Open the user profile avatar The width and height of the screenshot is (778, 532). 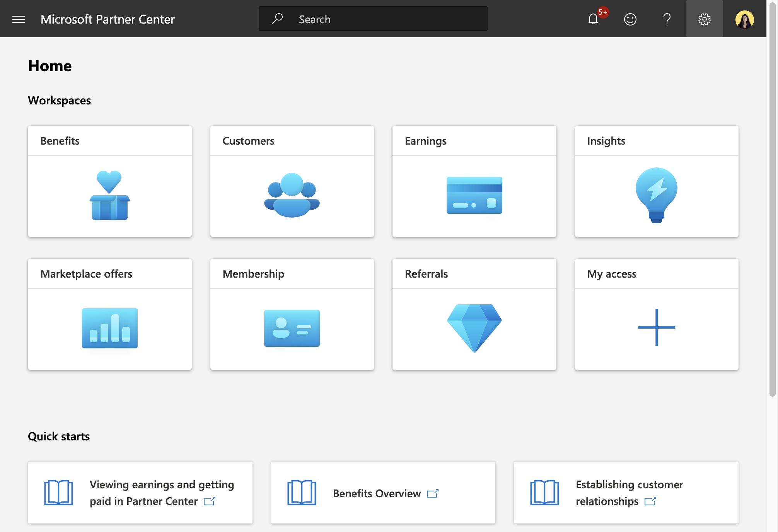[745, 19]
